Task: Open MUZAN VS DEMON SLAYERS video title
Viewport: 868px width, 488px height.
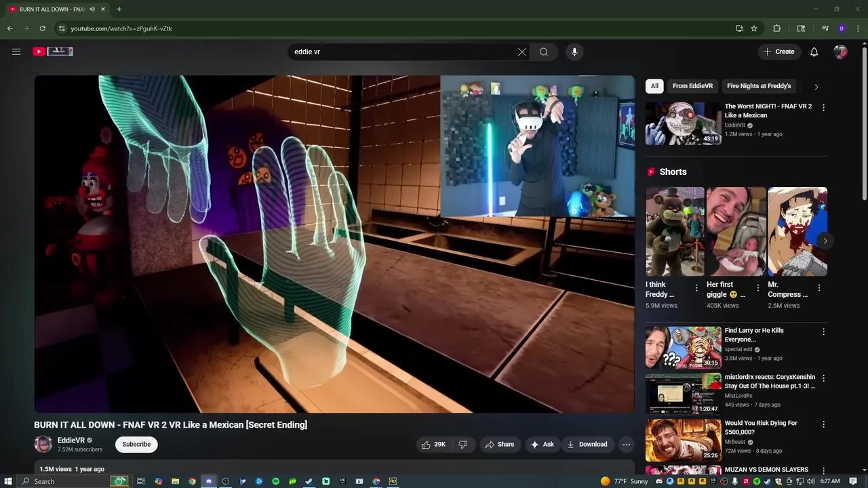Action: click(x=766, y=470)
